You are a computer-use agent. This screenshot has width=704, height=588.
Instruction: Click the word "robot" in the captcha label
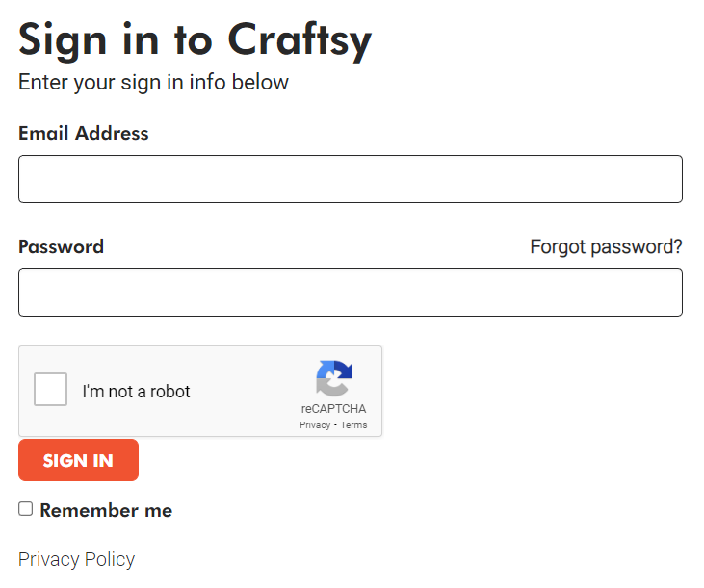(170, 392)
